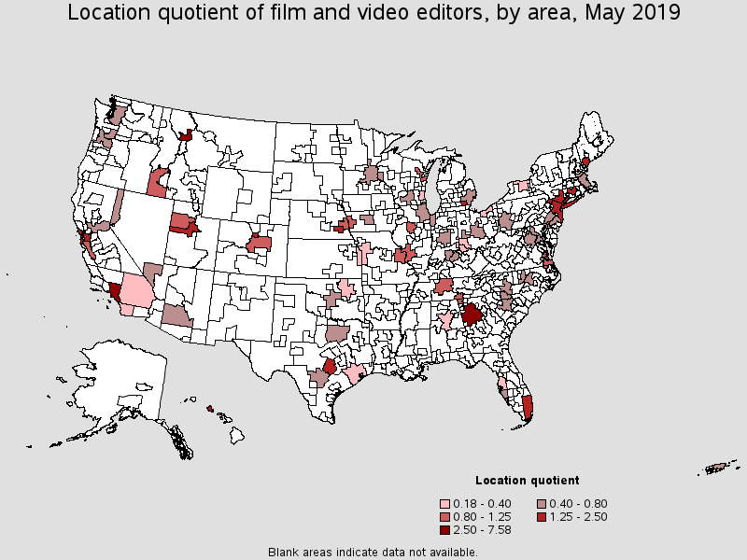Select the light pink Houston area on Texas coast

tap(355, 375)
